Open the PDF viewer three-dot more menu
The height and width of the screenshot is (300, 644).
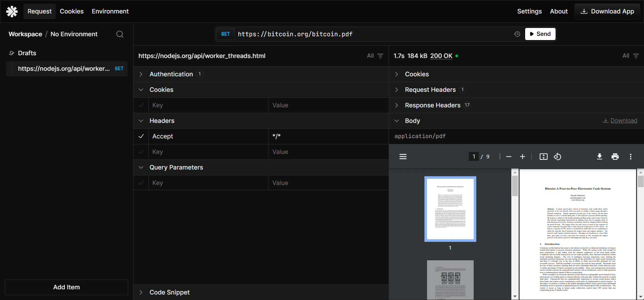631,157
